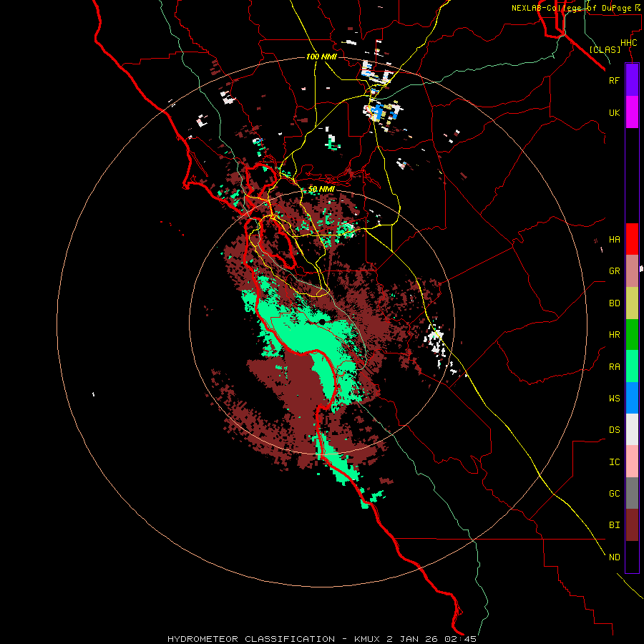Click the HHC product label
This screenshot has height=644, width=644.
click(x=628, y=43)
